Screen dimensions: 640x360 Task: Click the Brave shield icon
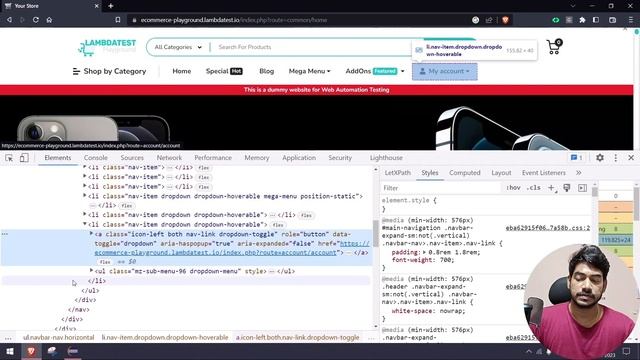505,20
